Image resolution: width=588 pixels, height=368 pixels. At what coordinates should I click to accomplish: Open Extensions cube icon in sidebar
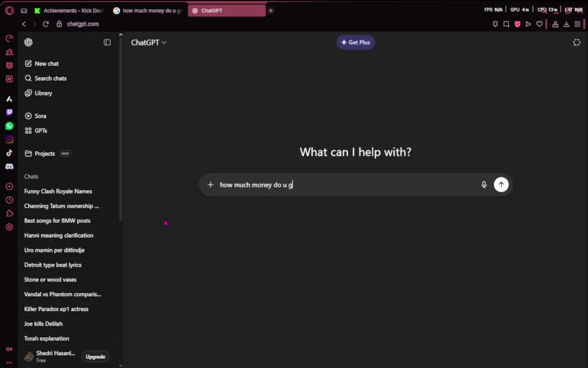click(9, 213)
